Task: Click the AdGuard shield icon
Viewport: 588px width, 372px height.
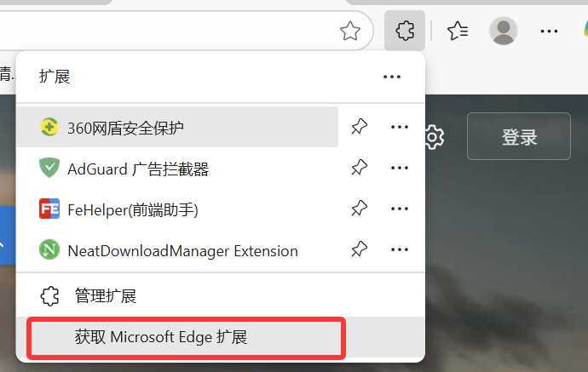Action: click(49, 169)
